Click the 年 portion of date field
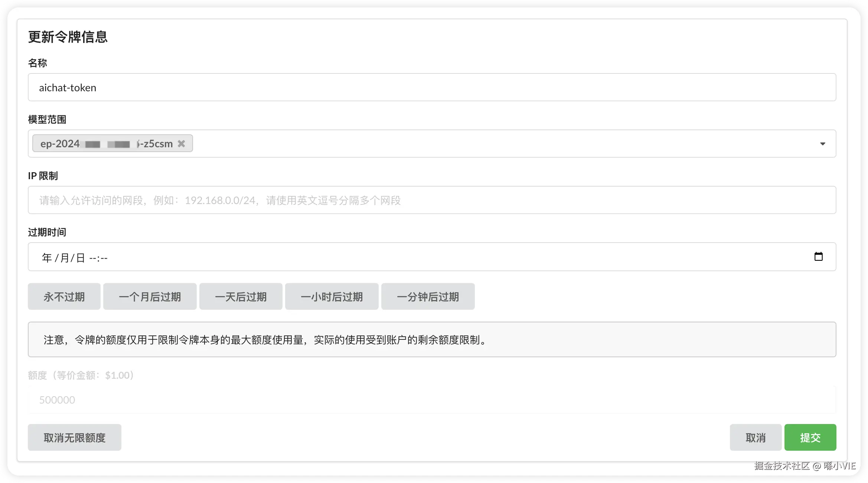 click(47, 258)
